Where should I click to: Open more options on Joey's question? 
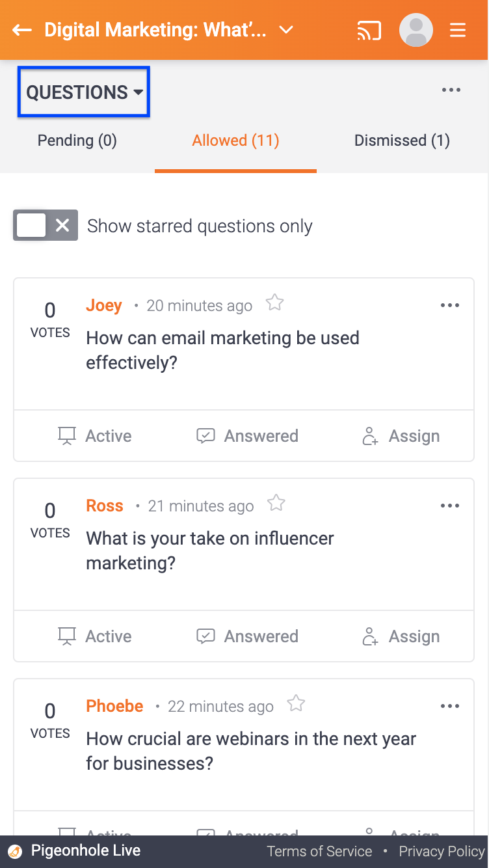pos(450,305)
